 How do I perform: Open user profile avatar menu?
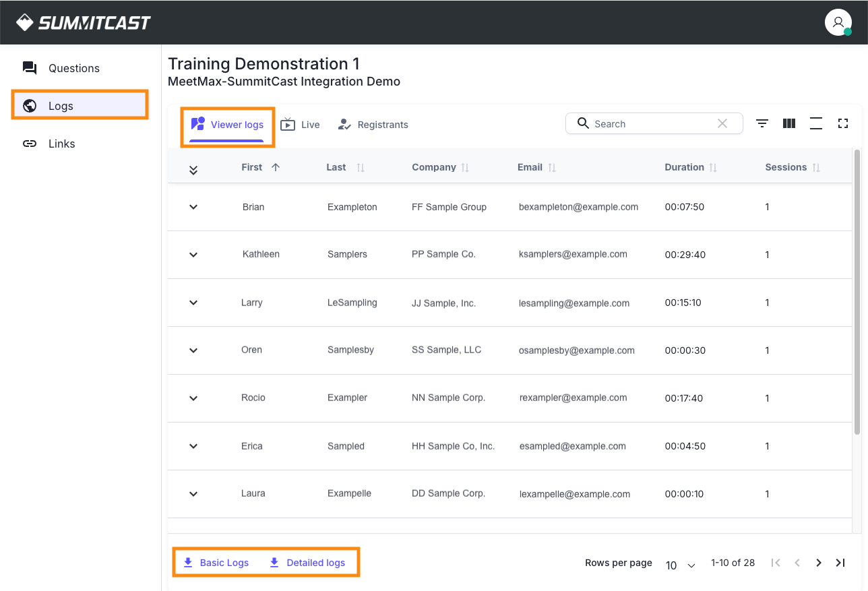pyautogui.click(x=838, y=22)
